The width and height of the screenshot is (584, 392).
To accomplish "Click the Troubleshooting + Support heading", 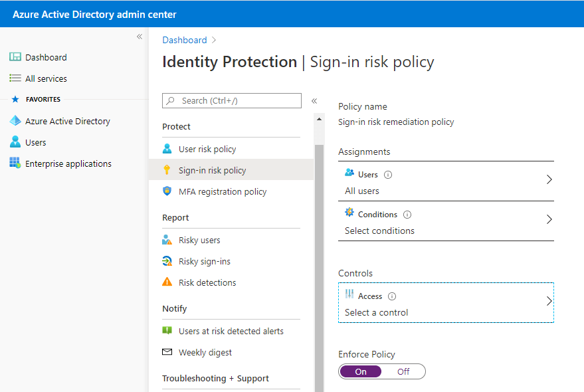I will coord(215,378).
